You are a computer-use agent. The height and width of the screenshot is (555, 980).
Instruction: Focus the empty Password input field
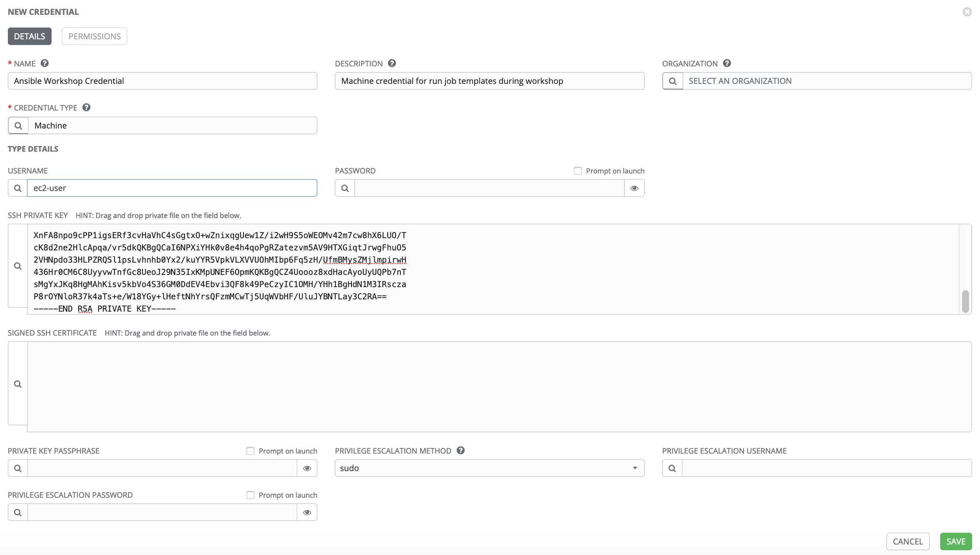(x=490, y=188)
